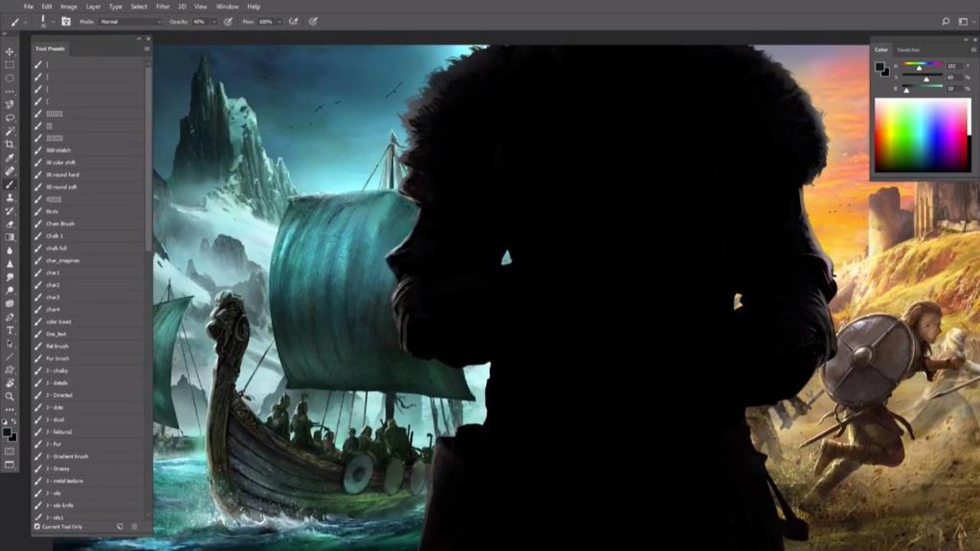The image size is (980, 551).
Task: Select the Chain Brush preset
Action: click(57, 223)
